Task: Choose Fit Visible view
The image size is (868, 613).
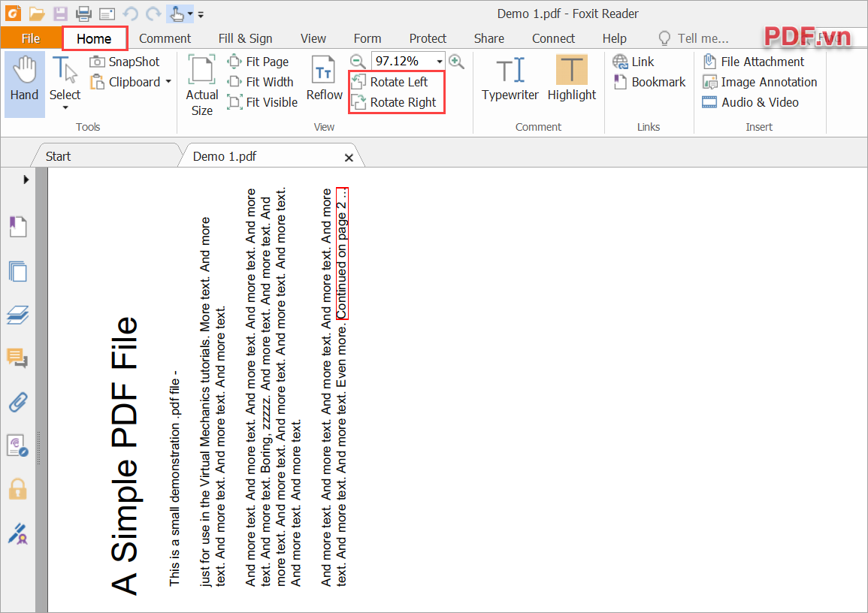Action: click(x=263, y=102)
